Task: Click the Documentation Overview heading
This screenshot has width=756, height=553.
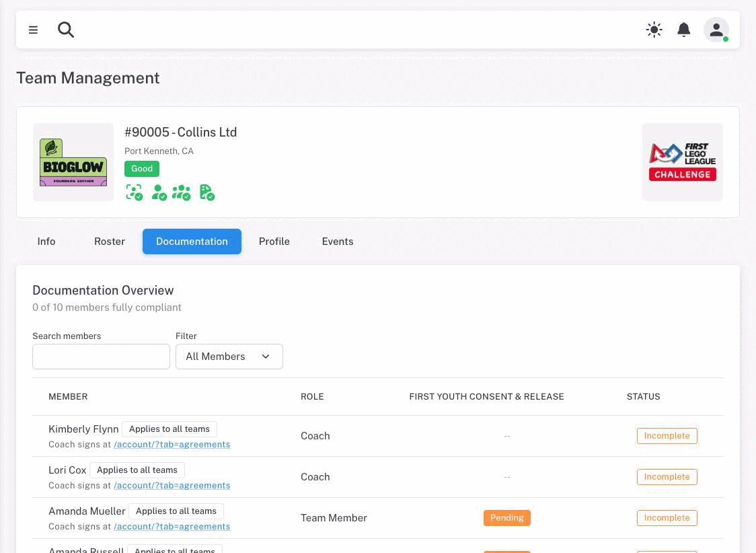Action: [103, 290]
